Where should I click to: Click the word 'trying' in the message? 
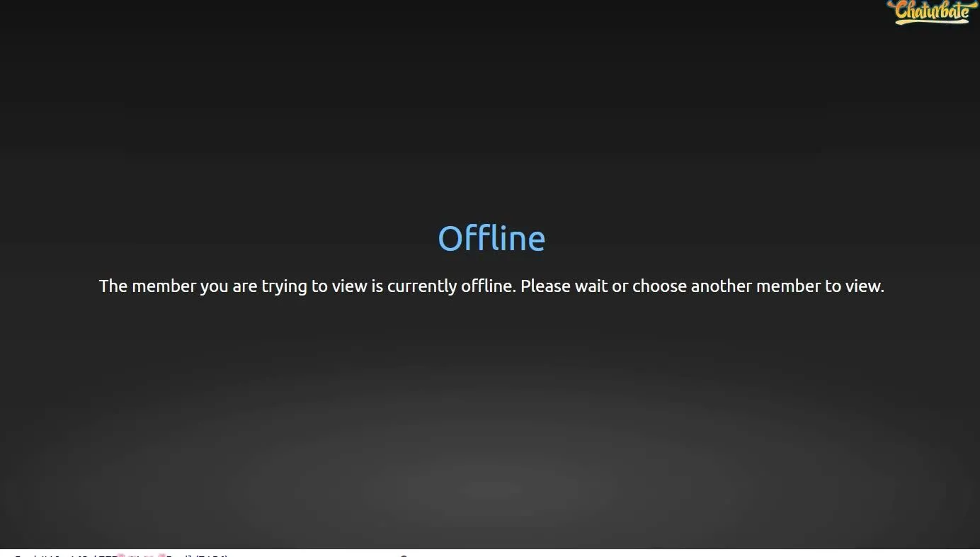tap(285, 287)
